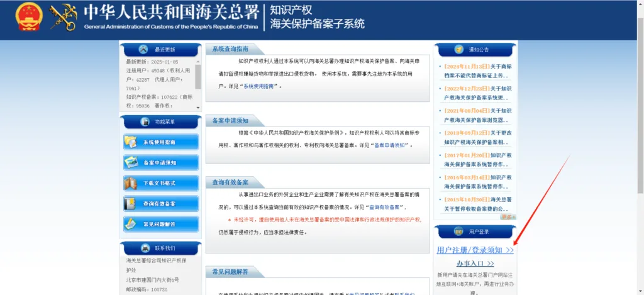Open 下载文书格式 menu button
The height and width of the screenshot is (295, 644).
click(x=161, y=183)
